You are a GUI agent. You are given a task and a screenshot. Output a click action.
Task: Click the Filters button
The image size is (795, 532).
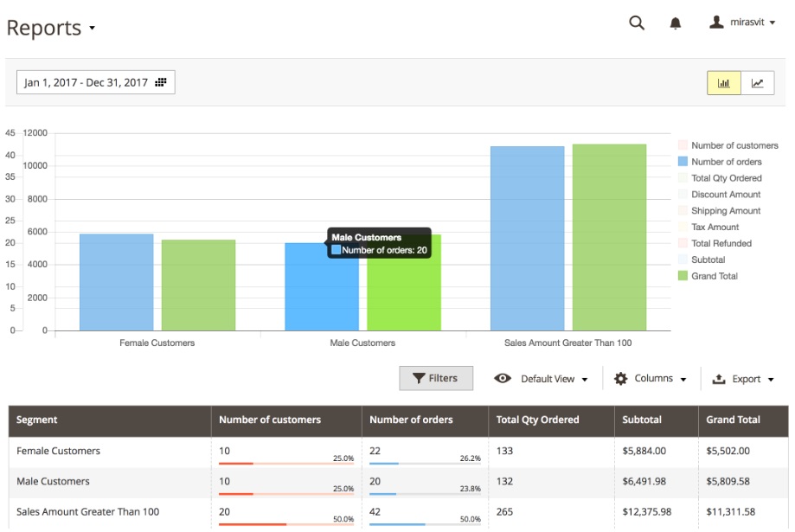435,378
